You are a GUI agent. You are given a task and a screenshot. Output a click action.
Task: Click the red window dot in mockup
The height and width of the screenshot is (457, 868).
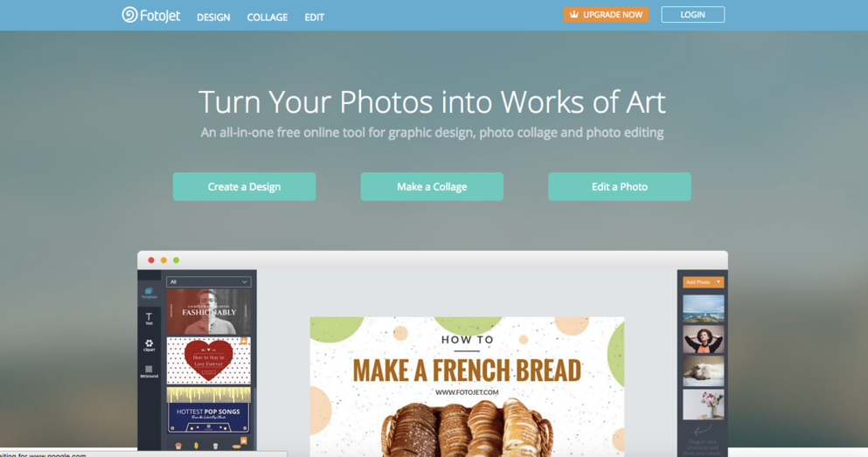pos(151,260)
